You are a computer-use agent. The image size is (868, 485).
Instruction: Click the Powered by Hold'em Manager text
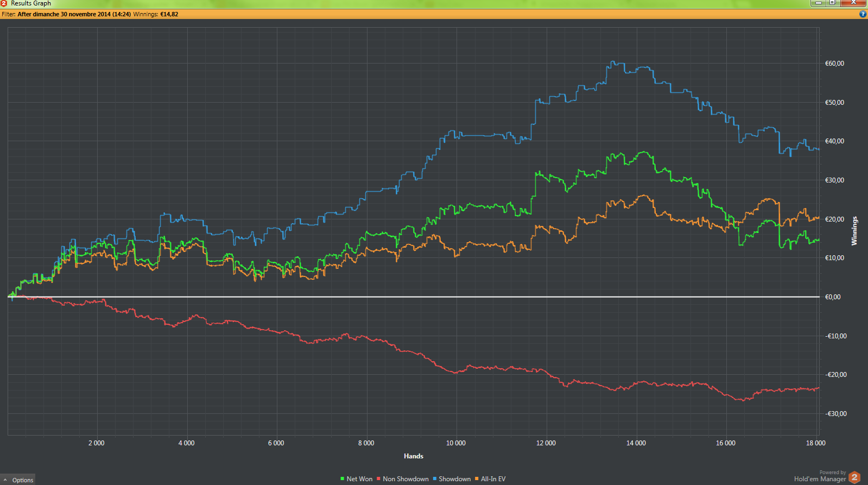(820, 476)
